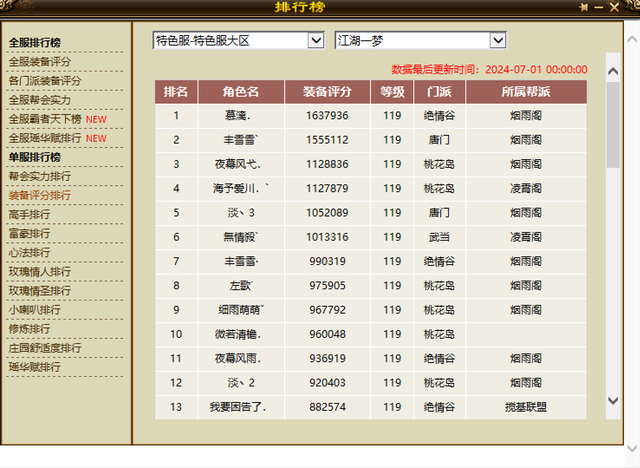Click character name 细雨萌萌`
Image resolution: width=640 pixels, height=468 pixels.
[241, 310]
